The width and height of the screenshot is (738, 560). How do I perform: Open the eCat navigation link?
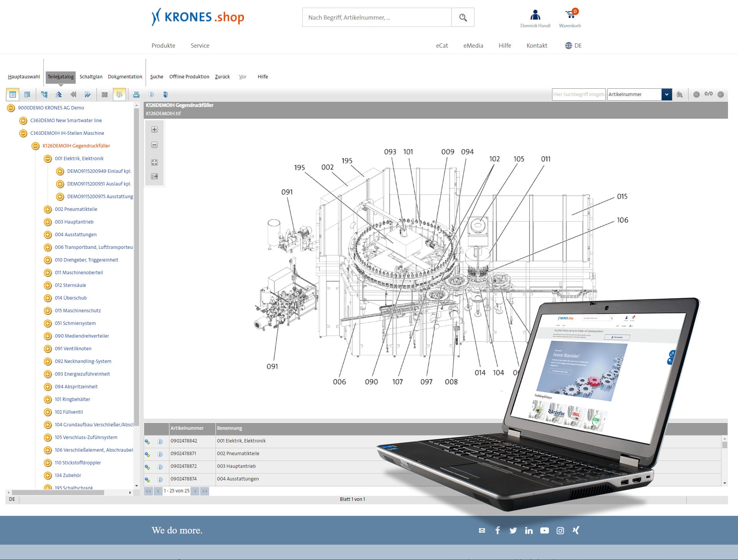tap(442, 45)
